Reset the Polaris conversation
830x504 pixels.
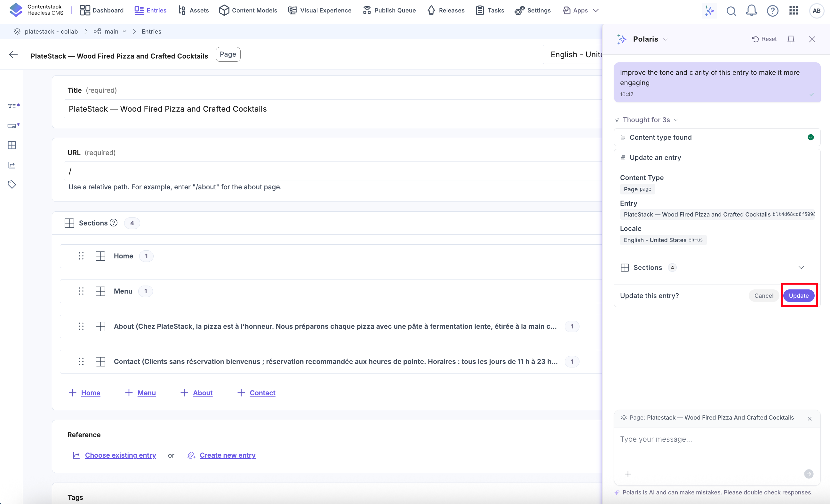tap(764, 39)
